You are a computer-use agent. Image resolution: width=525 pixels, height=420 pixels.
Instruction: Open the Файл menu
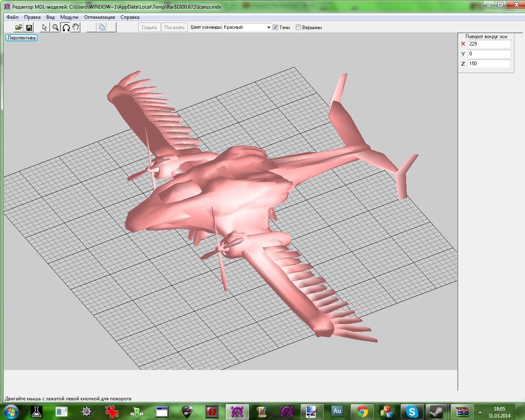point(12,17)
